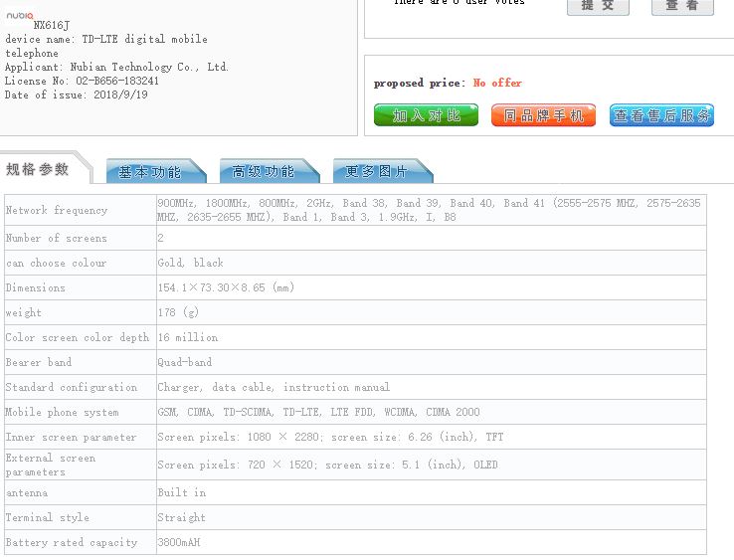Click the dimensions value 154.1×73.30×8.65 (mm)
This screenshot has width=734, height=560.
226,287
